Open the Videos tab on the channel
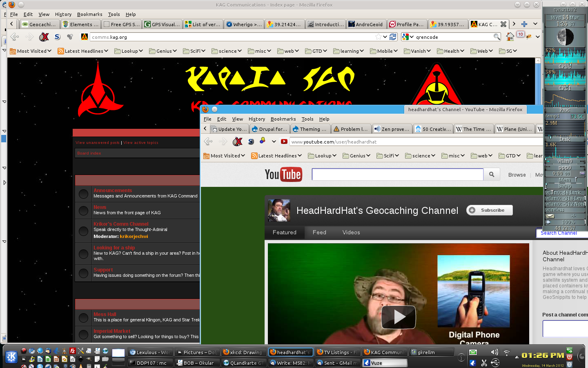 tap(351, 232)
